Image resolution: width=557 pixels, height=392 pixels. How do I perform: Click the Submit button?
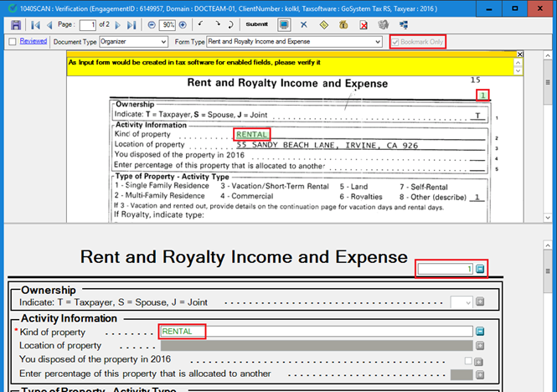[x=256, y=25]
